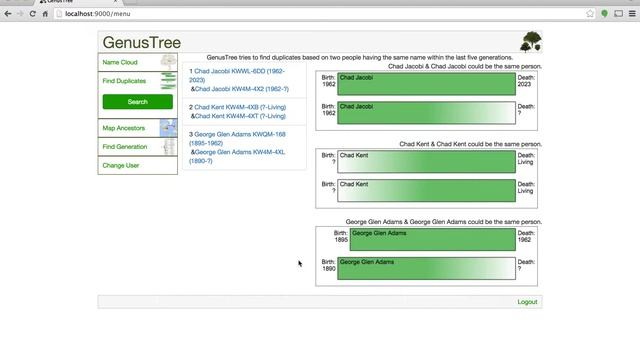Open George Glen Adams KW4M-4XL link
The height and width of the screenshot is (360, 640).
click(237, 156)
